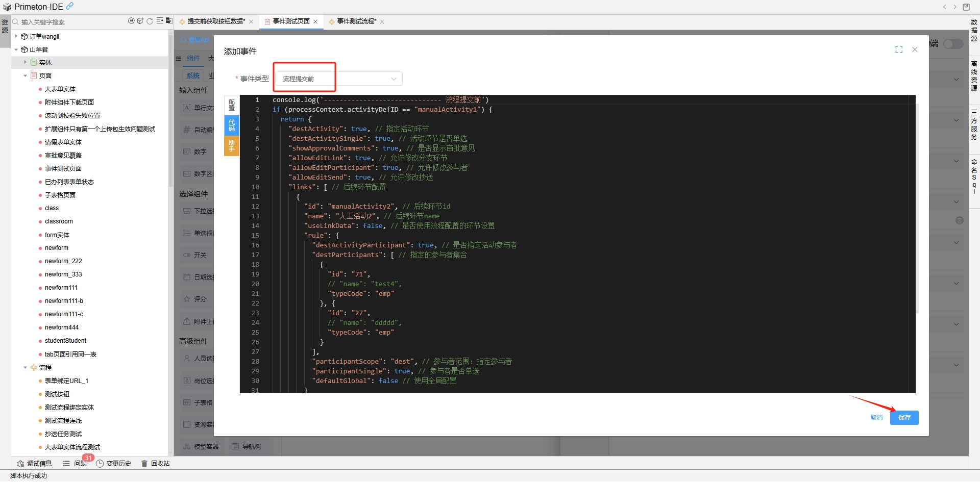980x482 pixels.
Task: Select the 助手 side tab in the dialog
Action: click(x=231, y=145)
